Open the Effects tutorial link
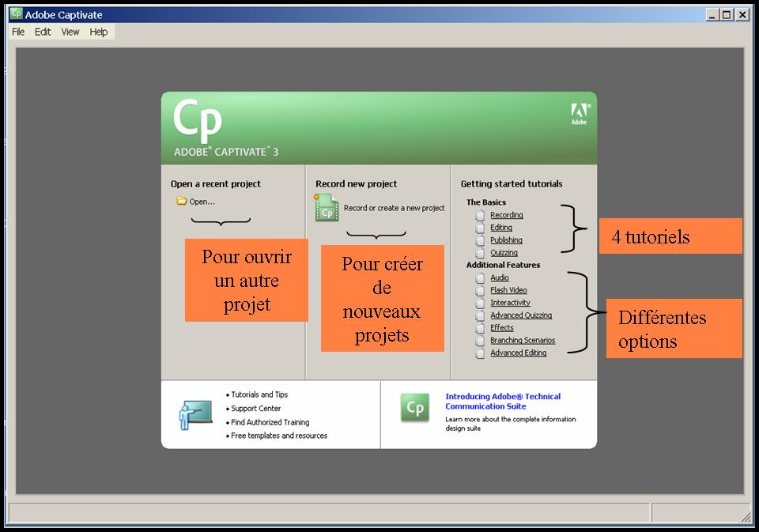This screenshot has width=759, height=532. click(502, 328)
